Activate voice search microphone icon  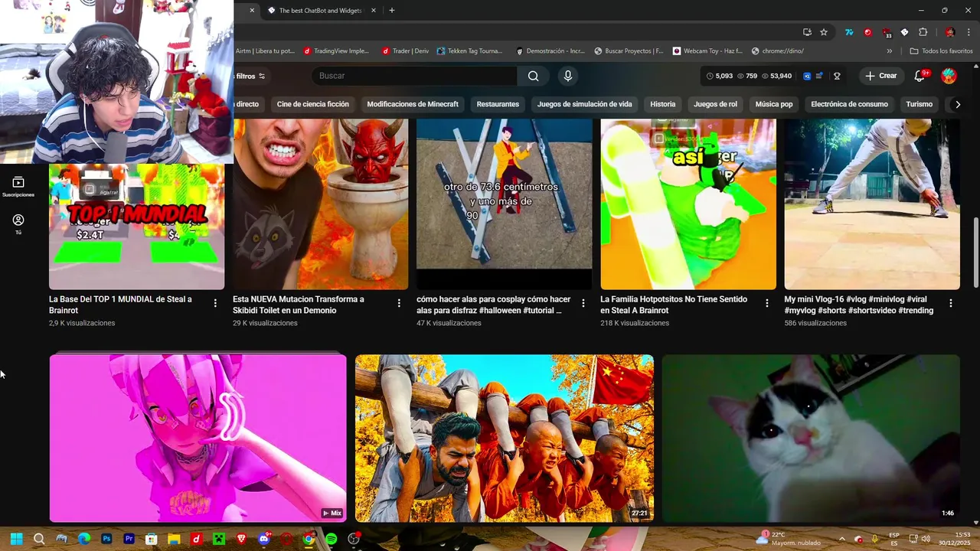[567, 76]
